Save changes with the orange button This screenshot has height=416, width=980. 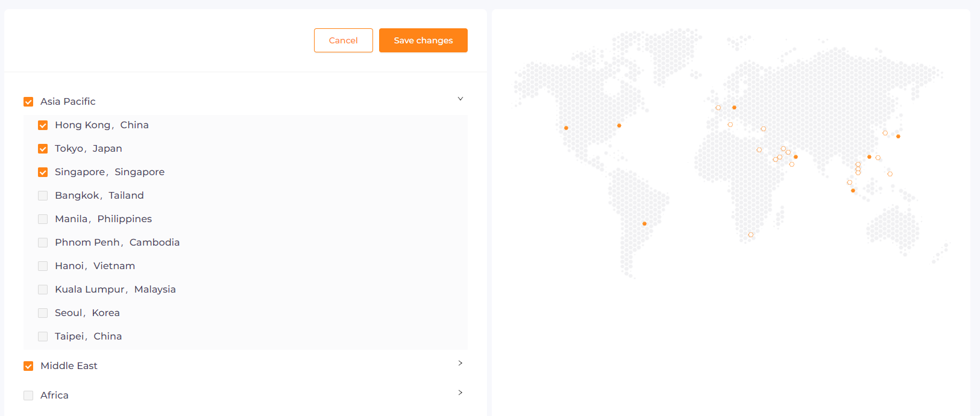(x=423, y=40)
